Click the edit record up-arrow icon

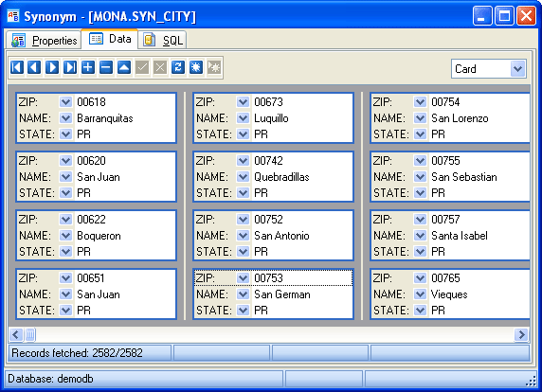click(x=124, y=67)
